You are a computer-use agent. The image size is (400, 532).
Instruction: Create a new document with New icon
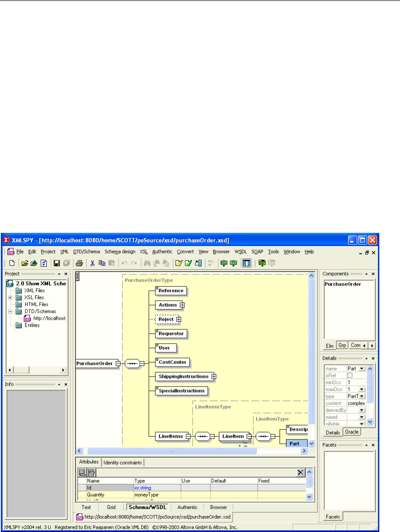point(12,263)
